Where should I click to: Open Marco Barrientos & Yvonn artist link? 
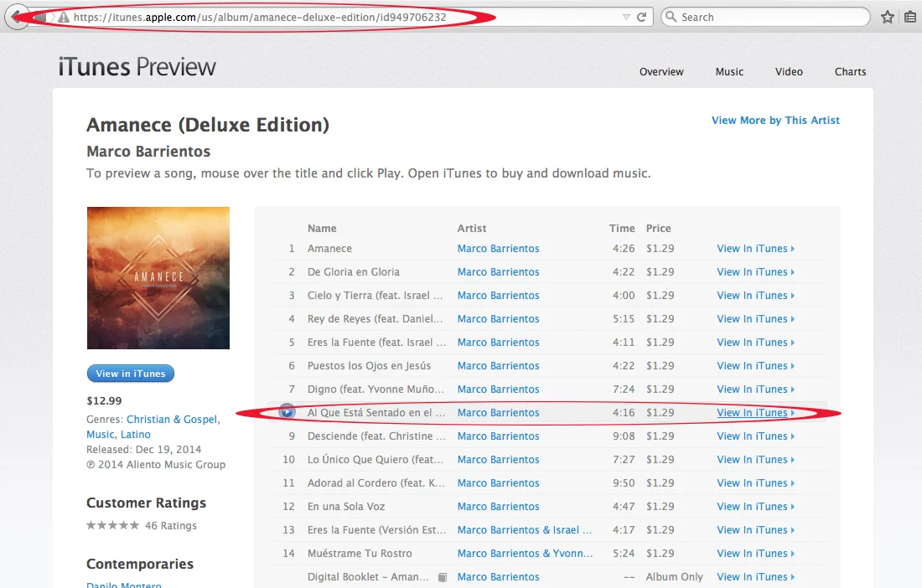(x=525, y=554)
